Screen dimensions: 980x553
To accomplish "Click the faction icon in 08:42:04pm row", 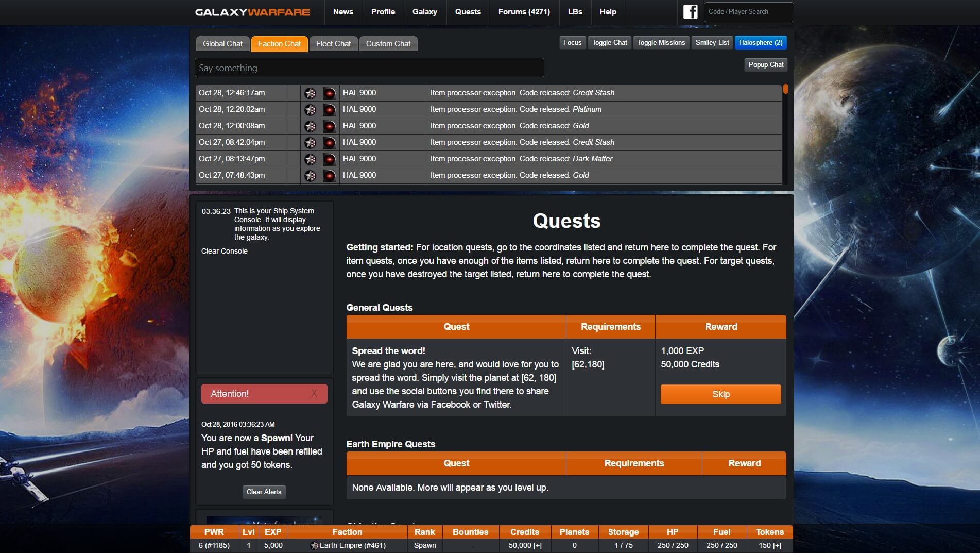I will (x=310, y=143).
